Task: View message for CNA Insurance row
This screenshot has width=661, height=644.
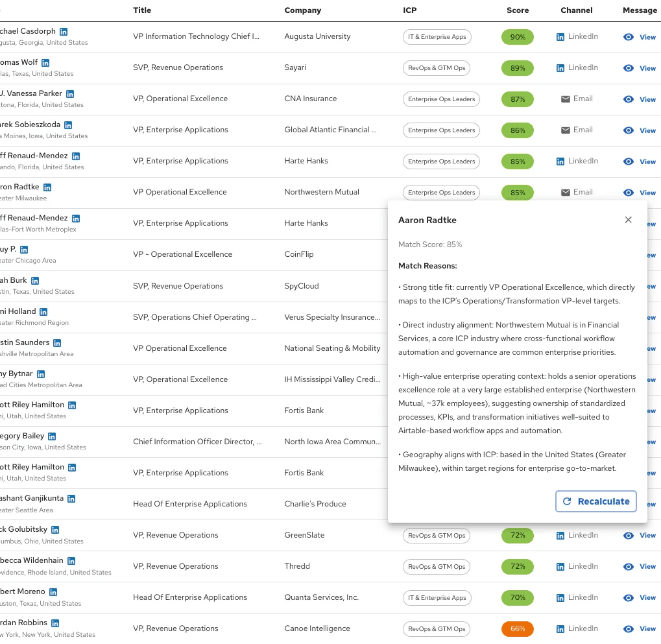Action: point(640,99)
